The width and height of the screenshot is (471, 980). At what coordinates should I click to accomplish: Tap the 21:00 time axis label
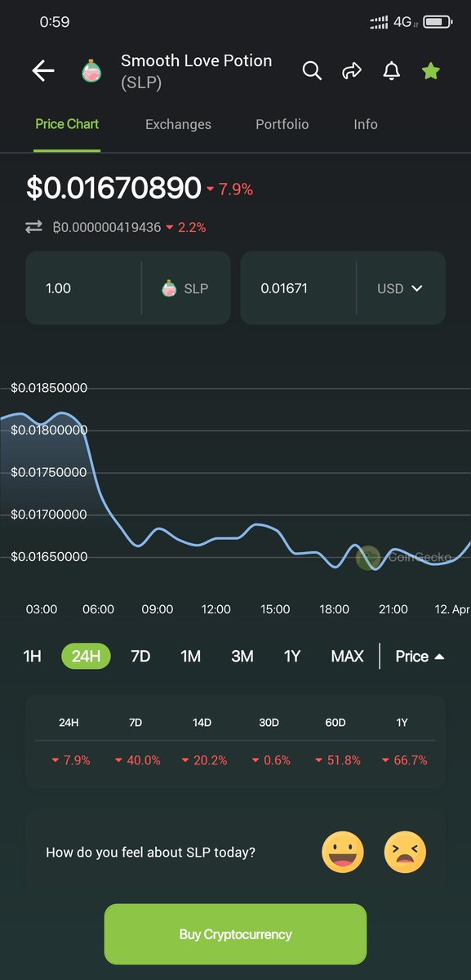click(393, 609)
